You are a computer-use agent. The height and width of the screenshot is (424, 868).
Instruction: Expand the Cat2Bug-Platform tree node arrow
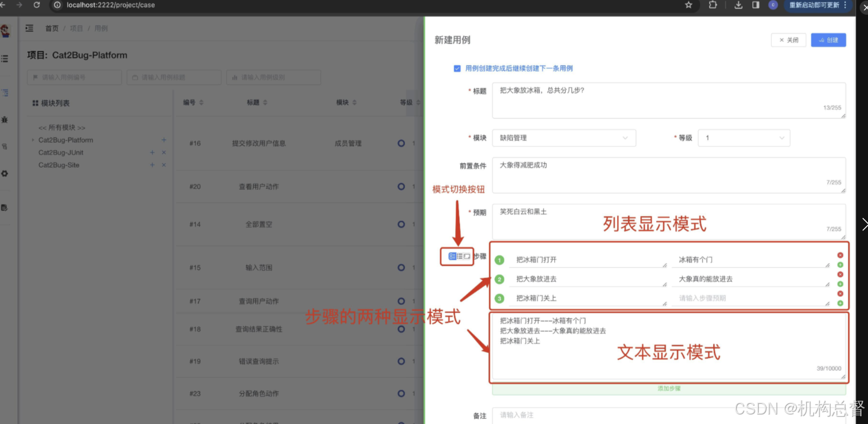click(x=33, y=140)
